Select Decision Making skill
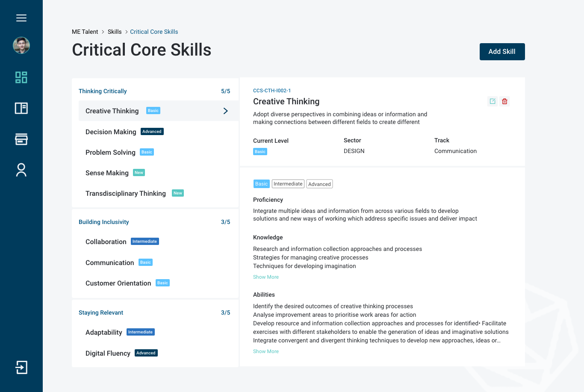This screenshot has height=392, width=584. point(111,132)
